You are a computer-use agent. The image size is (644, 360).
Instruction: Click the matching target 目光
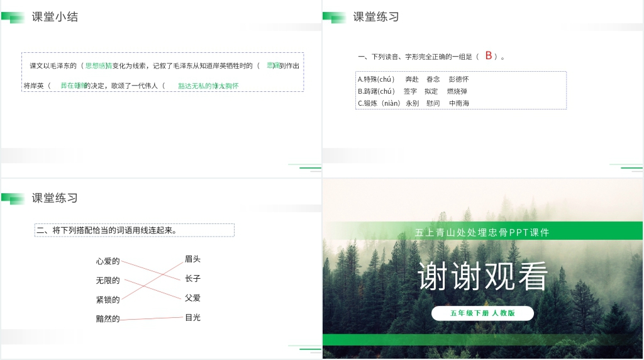[x=192, y=317]
